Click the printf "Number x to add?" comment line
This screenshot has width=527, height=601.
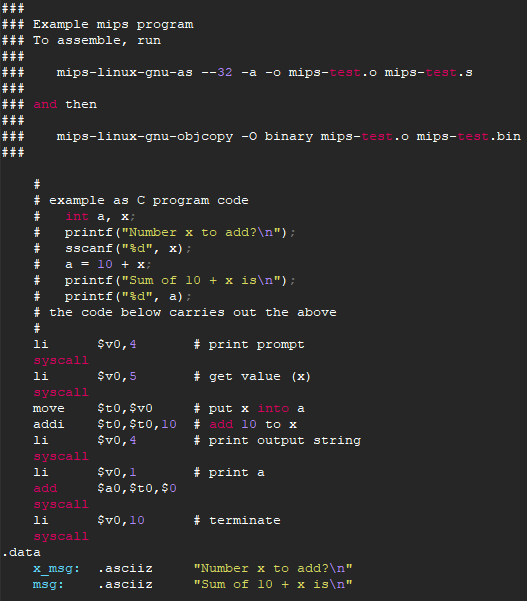click(180, 232)
